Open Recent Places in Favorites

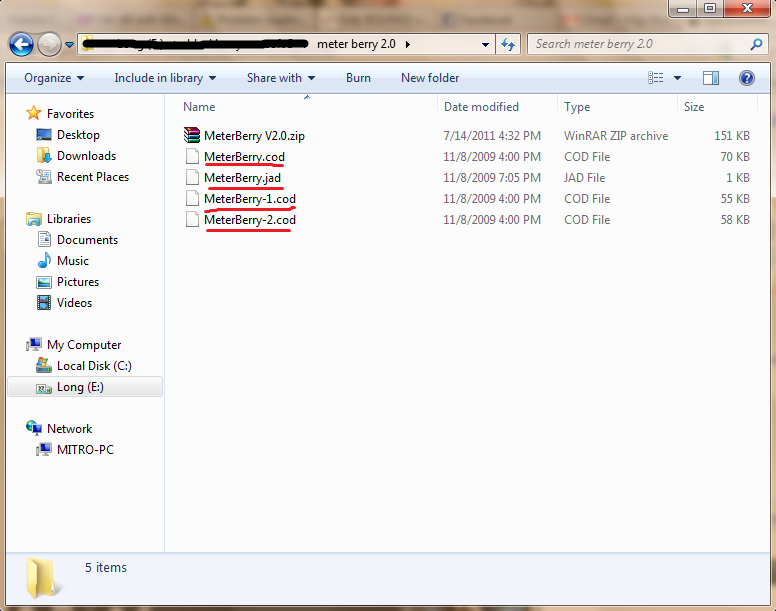(x=93, y=177)
